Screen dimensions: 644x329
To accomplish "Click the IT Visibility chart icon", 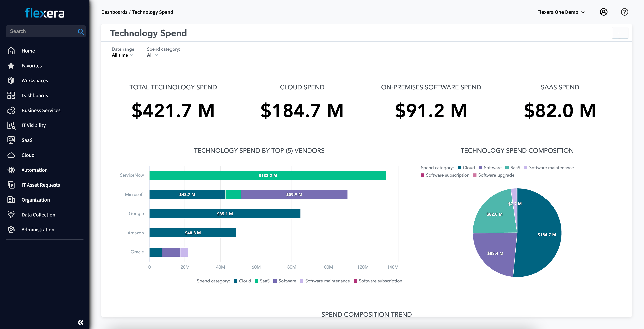I will coord(11,125).
